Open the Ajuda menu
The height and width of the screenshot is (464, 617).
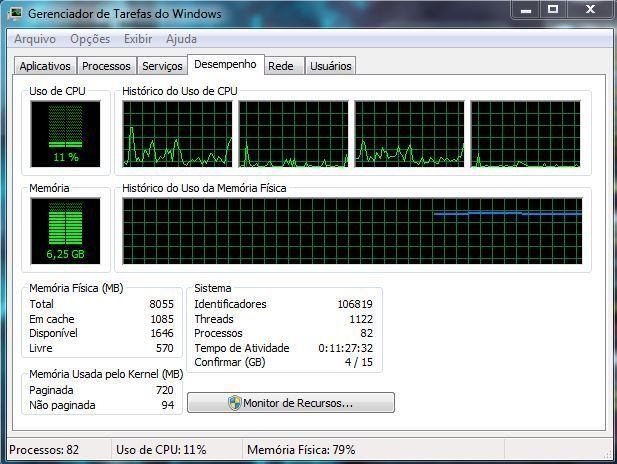tap(181, 39)
